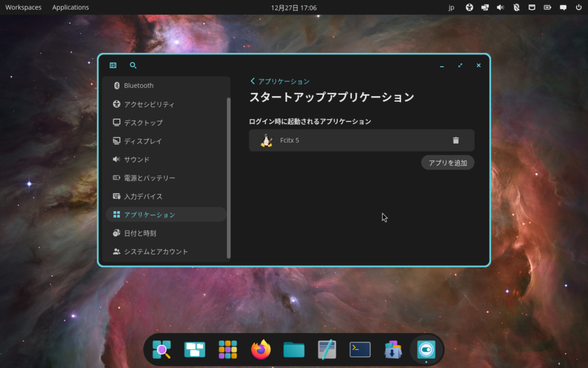Open 電源とバッテリー settings
The image size is (588, 368).
149,178
